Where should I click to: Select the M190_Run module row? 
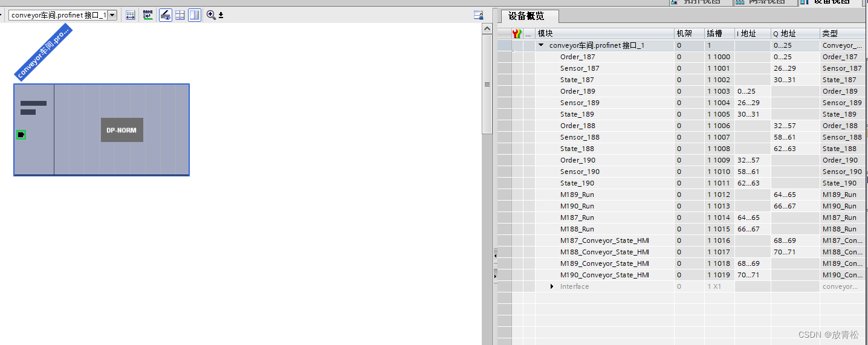tap(682, 206)
